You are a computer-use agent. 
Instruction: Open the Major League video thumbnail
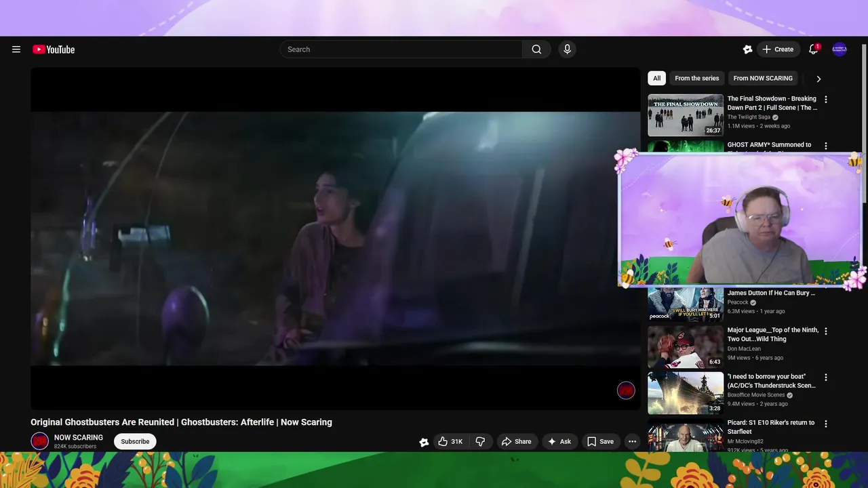[686, 347]
